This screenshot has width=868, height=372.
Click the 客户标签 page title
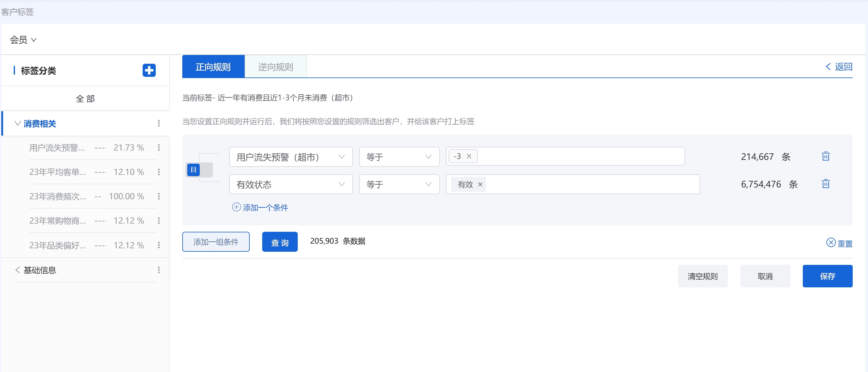[x=17, y=12]
